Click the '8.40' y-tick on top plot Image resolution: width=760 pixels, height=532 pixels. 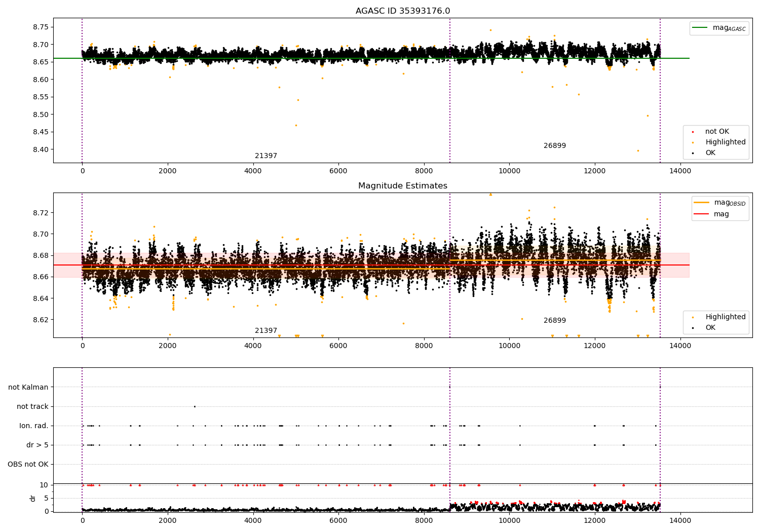pyautogui.click(x=41, y=149)
